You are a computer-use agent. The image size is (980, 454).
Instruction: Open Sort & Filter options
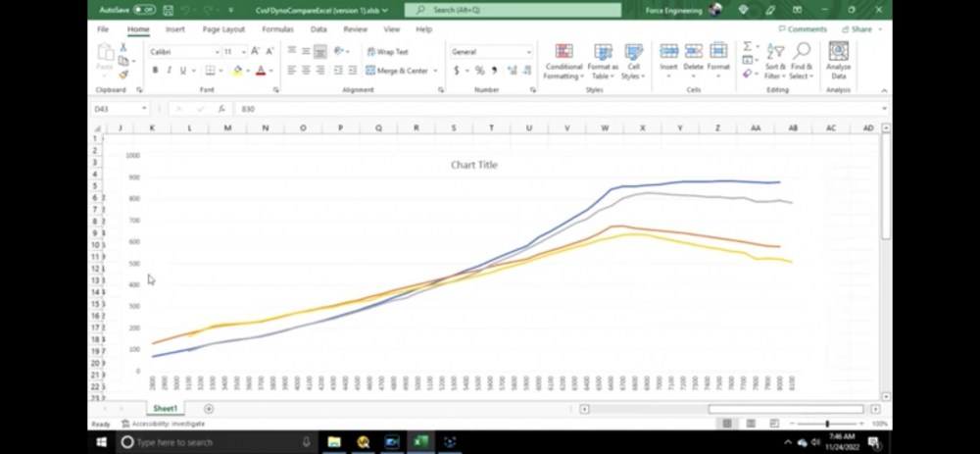click(774, 61)
